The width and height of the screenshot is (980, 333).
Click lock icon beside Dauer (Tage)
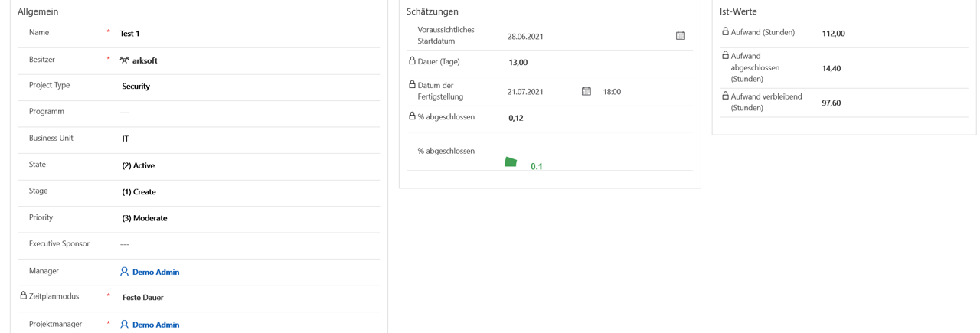point(412,60)
